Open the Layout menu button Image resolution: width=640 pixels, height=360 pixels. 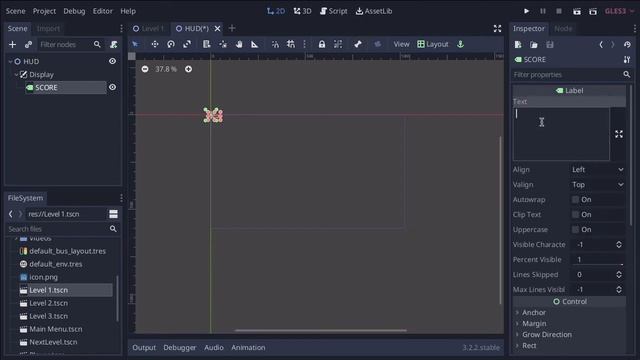click(x=433, y=44)
